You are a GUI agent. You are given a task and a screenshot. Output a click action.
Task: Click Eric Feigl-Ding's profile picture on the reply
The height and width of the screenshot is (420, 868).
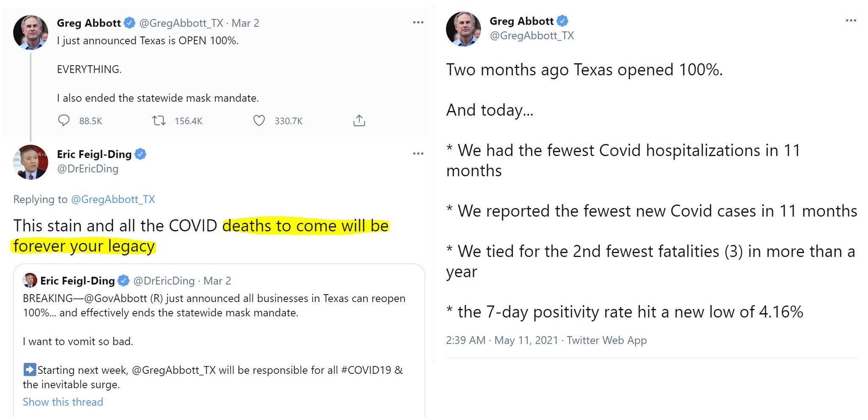31,162
